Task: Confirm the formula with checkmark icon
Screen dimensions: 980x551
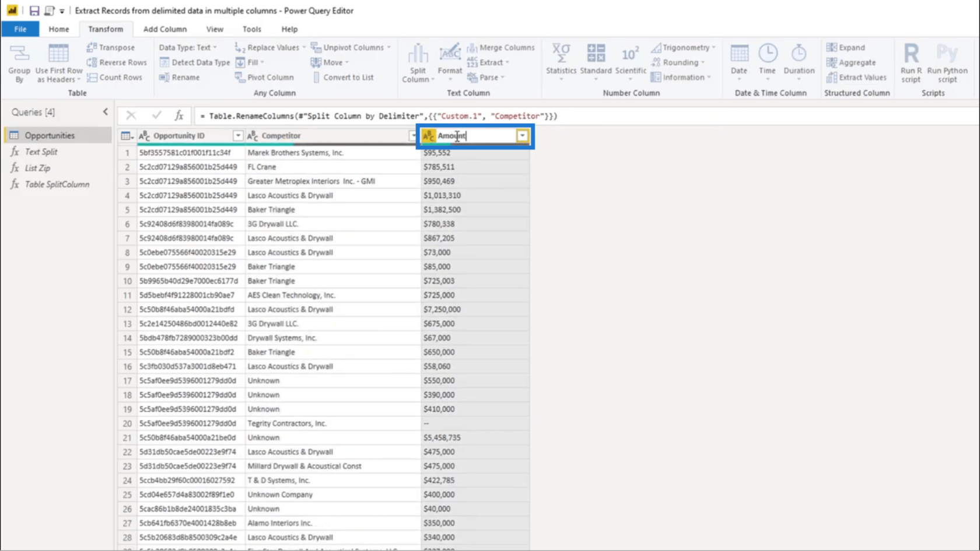Action: 156,115
